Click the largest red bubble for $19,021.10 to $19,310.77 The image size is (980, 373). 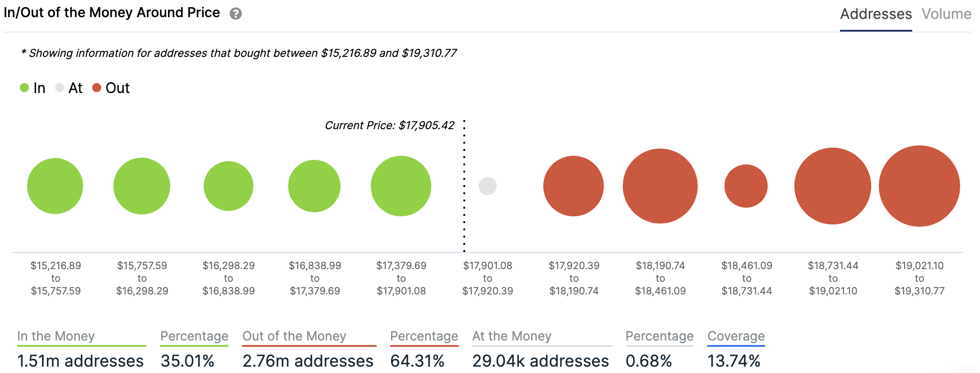(x=919, y=186)
